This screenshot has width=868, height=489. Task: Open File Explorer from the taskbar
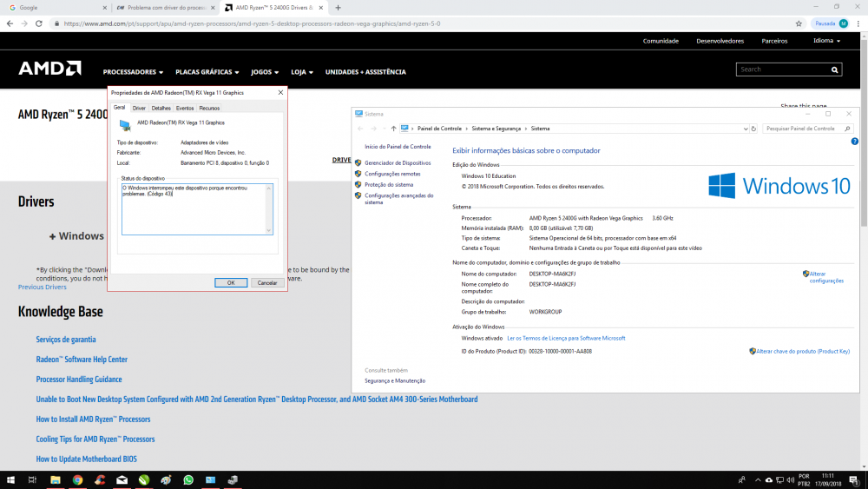click(x=56, y=480)
